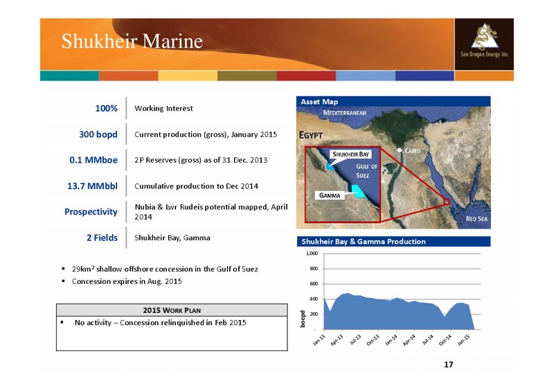Click the 'Oct-14' x-axis label
This screenshot has width=554, height=392.
(445, 340)
